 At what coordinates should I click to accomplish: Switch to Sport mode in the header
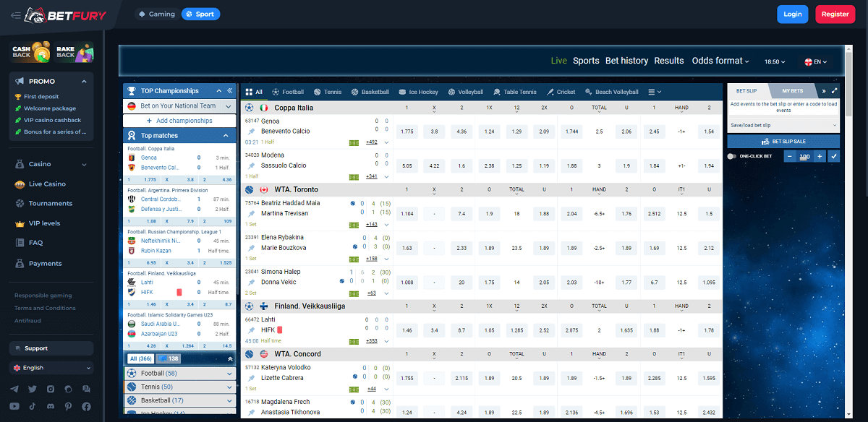point(200,14)
